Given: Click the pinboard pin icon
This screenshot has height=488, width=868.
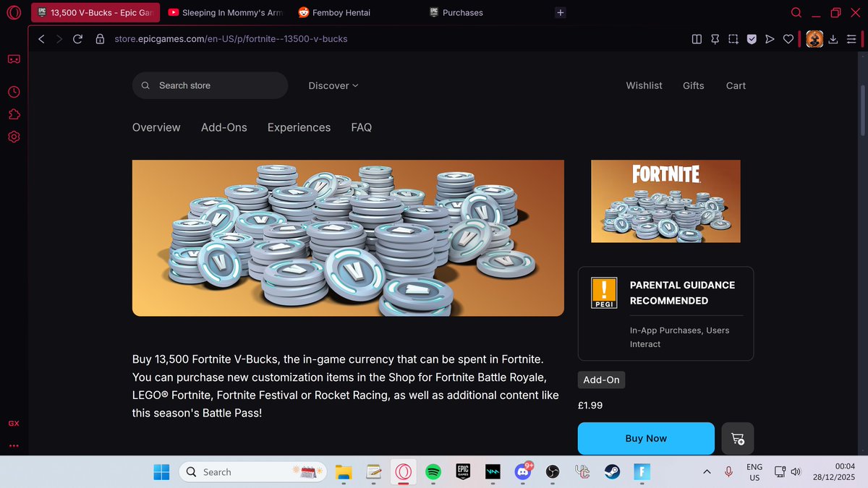Looking at the screenshot, I should (715, 39).
